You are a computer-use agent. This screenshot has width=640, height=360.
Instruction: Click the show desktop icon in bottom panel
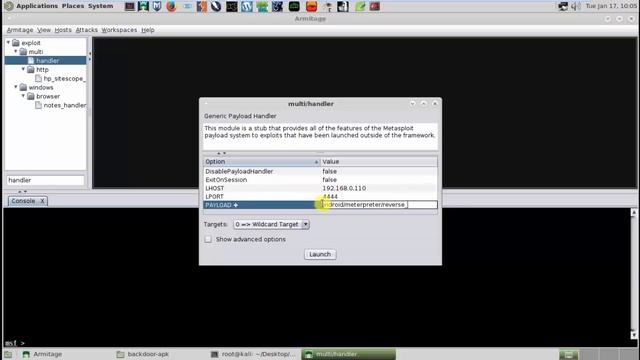click(x=8, y=354)
